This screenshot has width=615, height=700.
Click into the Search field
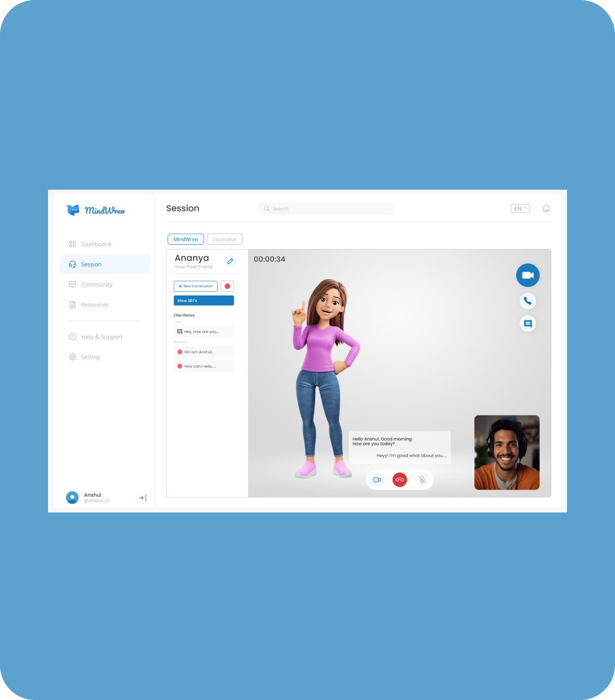point(325,209)
